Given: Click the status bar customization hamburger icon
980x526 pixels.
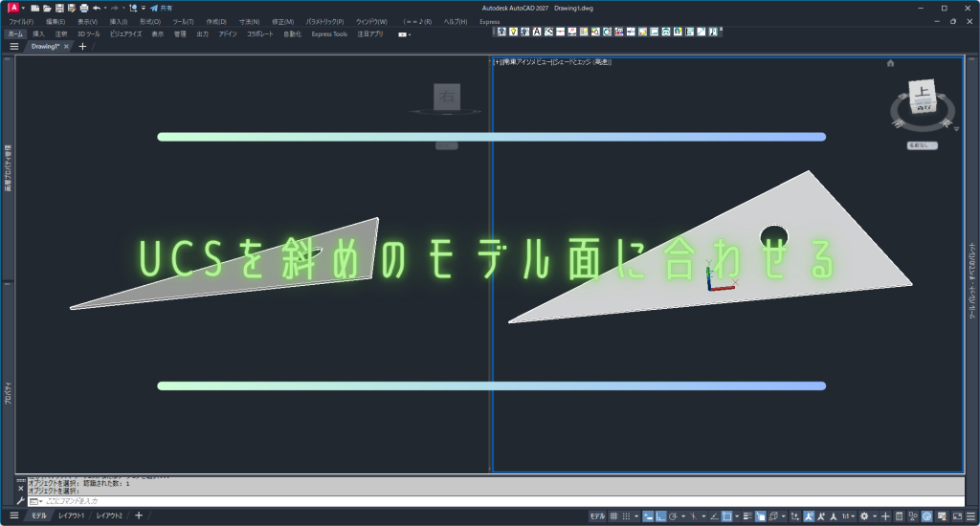Looking at the screenshot, I should [x=969, y=516].
